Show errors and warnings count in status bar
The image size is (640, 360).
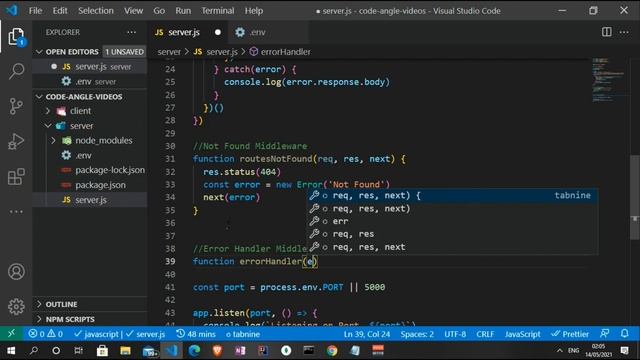pyautogui.click(x=45, y=334)
